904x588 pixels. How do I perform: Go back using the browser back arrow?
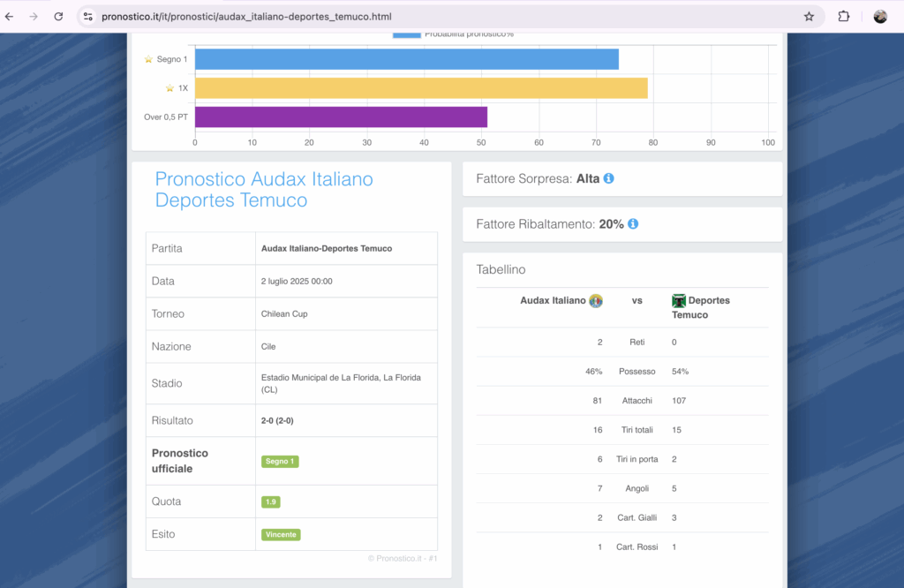[x=9, y=17]
